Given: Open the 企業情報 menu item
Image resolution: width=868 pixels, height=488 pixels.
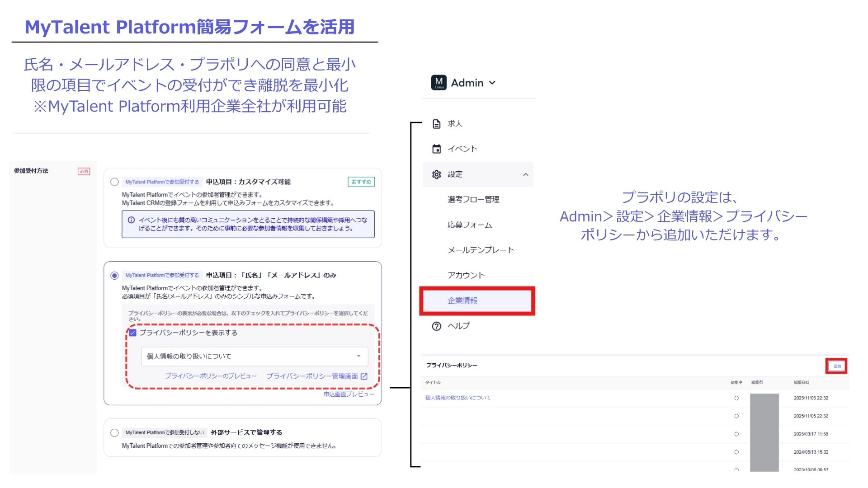Looking at the screenshot, I should 462,301.
